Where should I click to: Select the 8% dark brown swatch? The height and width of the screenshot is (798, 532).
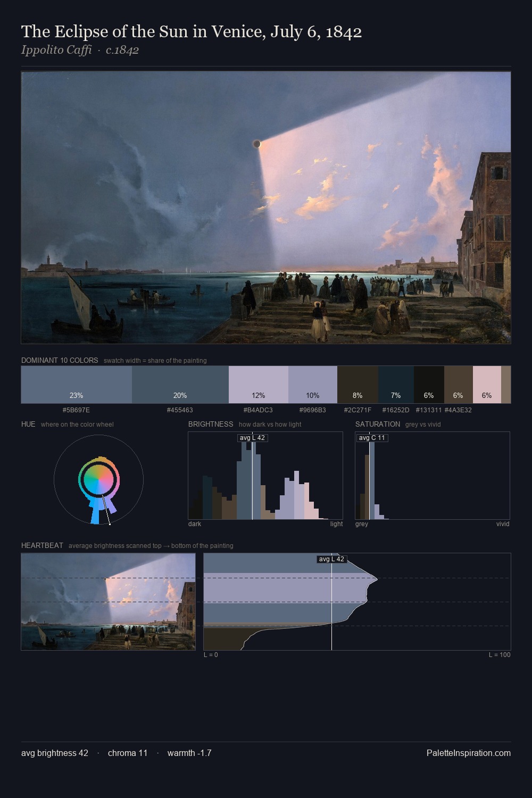point(358,385)
